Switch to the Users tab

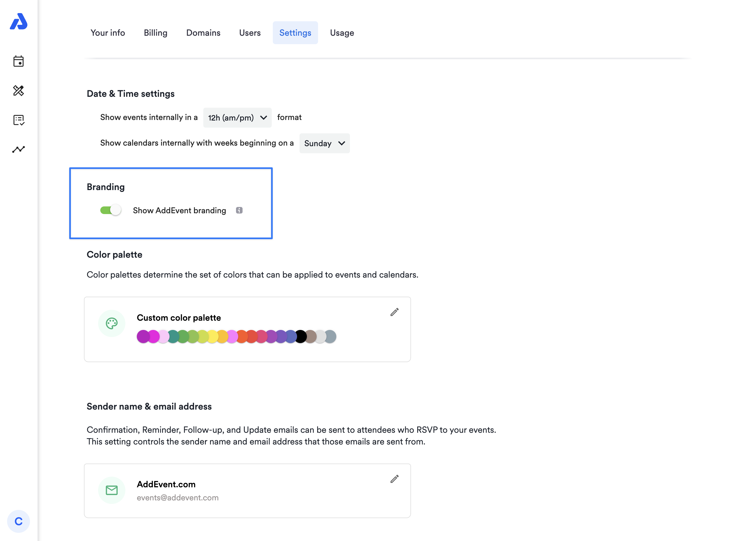250,33
